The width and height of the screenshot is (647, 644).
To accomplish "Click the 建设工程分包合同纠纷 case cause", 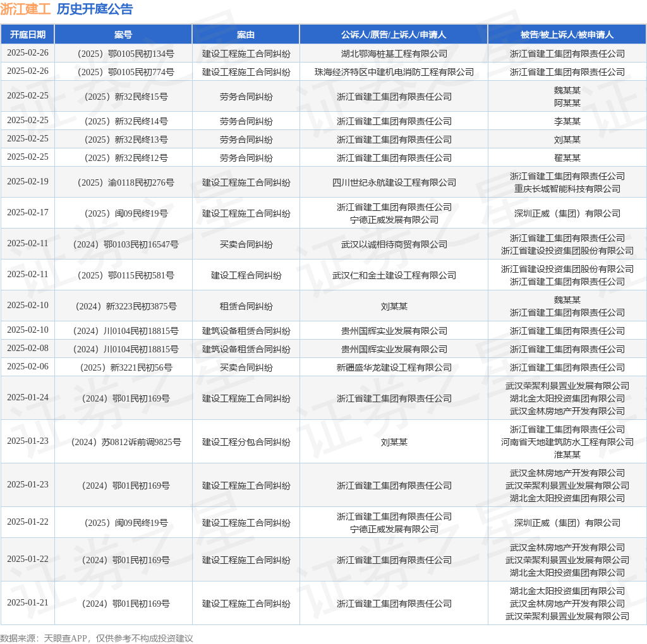I will (246, 442).
